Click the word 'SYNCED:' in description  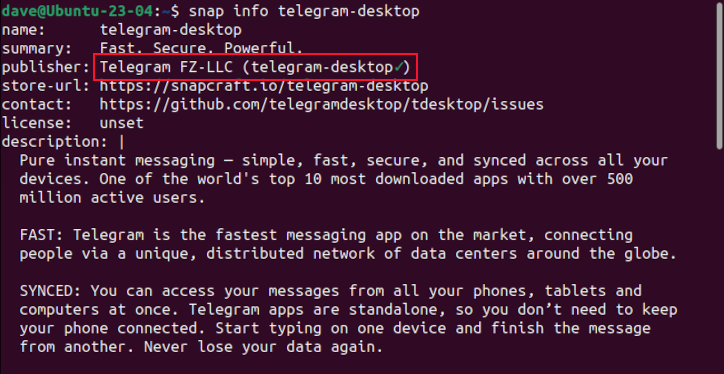pos(51,291)
